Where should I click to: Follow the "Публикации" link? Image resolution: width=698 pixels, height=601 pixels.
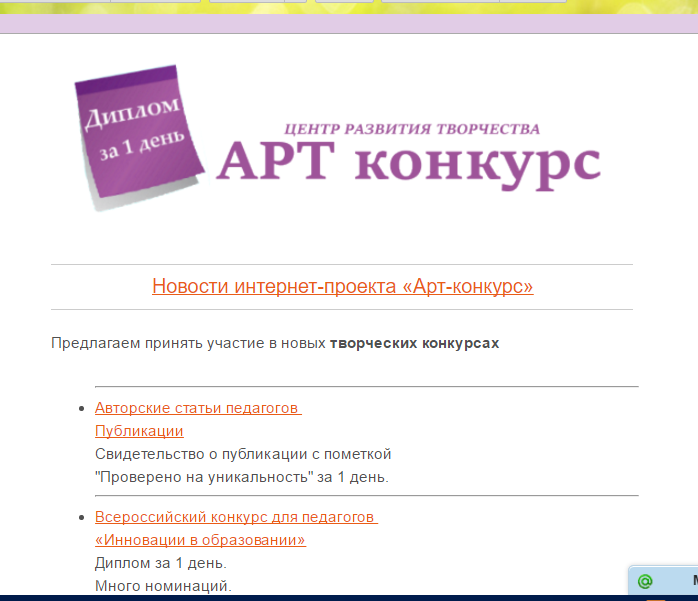coord(139,431)
